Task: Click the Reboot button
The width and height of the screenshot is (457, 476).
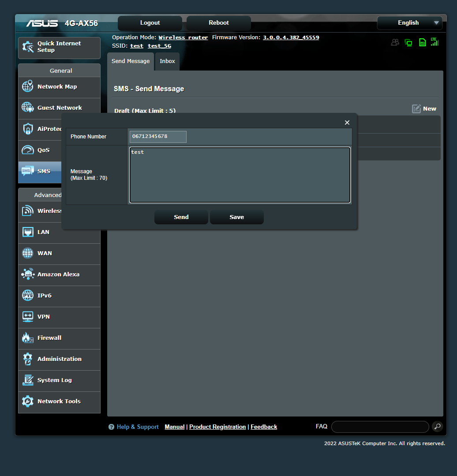Action: coord(219,23)
